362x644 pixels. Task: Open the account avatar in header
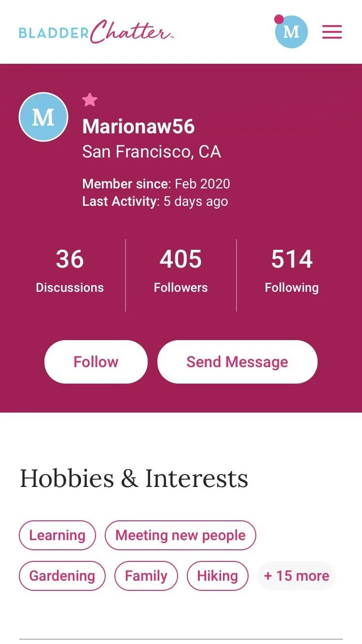[x=291, y=32]
